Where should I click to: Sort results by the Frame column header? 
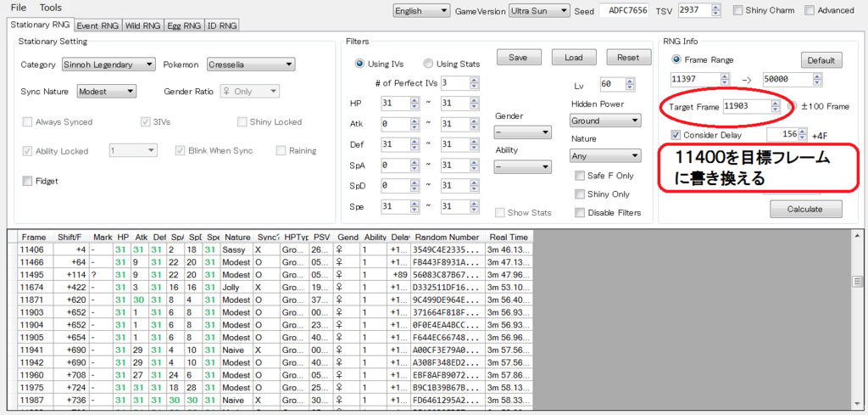(36, 237)
